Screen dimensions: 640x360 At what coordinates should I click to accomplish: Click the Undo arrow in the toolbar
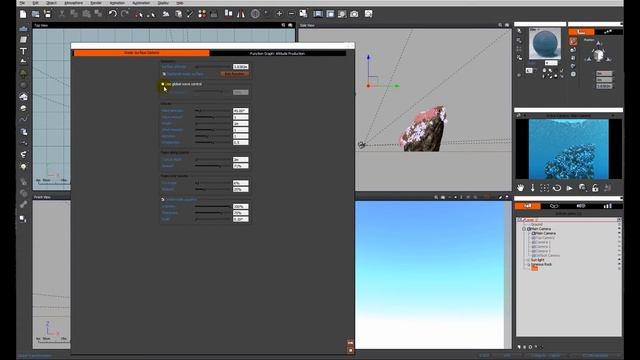(113, 14)
